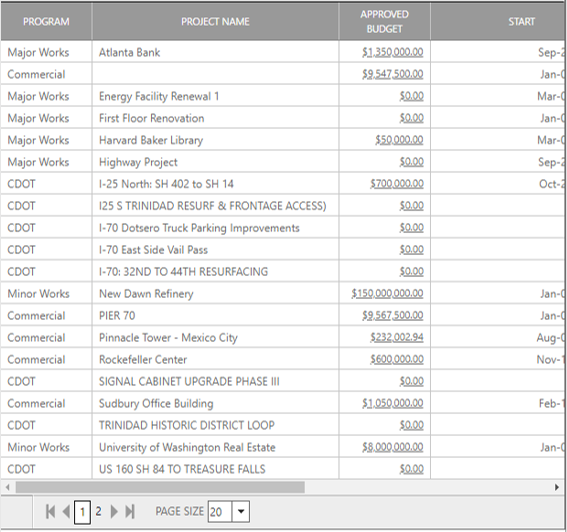Click the page size field showing 20
This screenshot has height=532, width=567.
point(220,511)
